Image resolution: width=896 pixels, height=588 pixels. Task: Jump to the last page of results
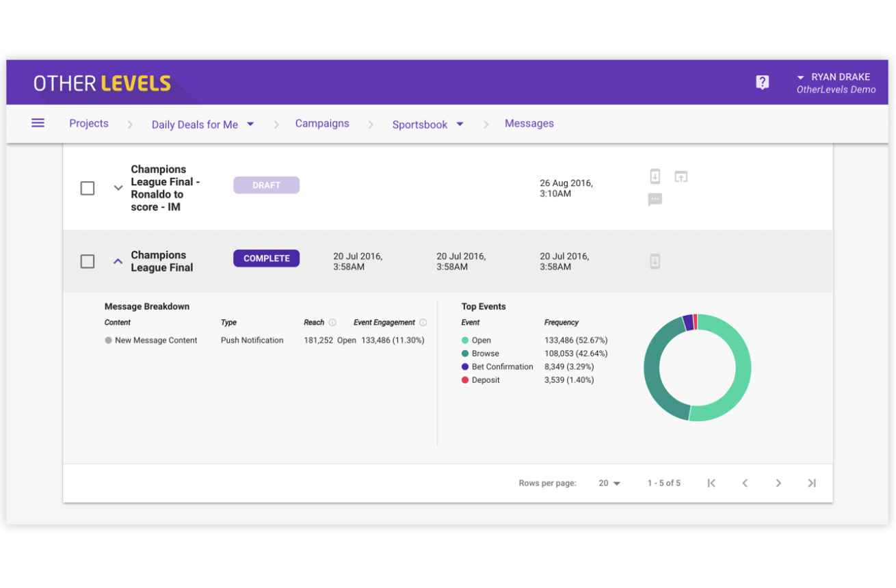812,483
